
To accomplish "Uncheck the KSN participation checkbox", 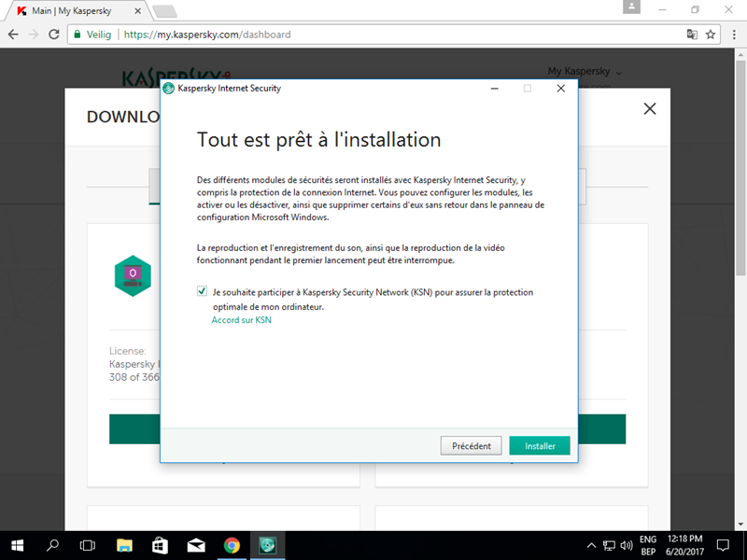I will click(202, 291).
